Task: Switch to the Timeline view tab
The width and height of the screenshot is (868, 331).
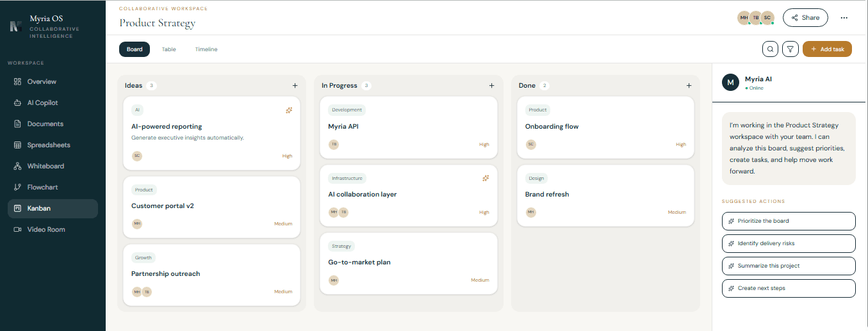Action: click(206, 49)
